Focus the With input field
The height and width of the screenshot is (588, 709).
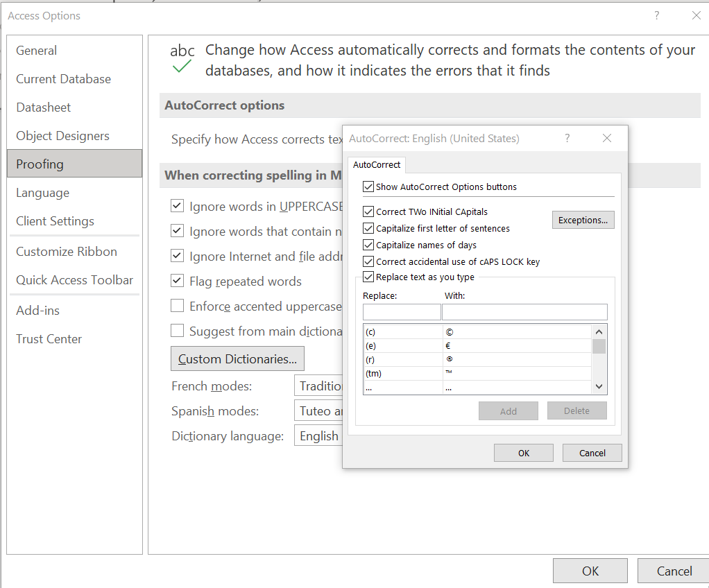pyautogui.click(x=524, y=312)
